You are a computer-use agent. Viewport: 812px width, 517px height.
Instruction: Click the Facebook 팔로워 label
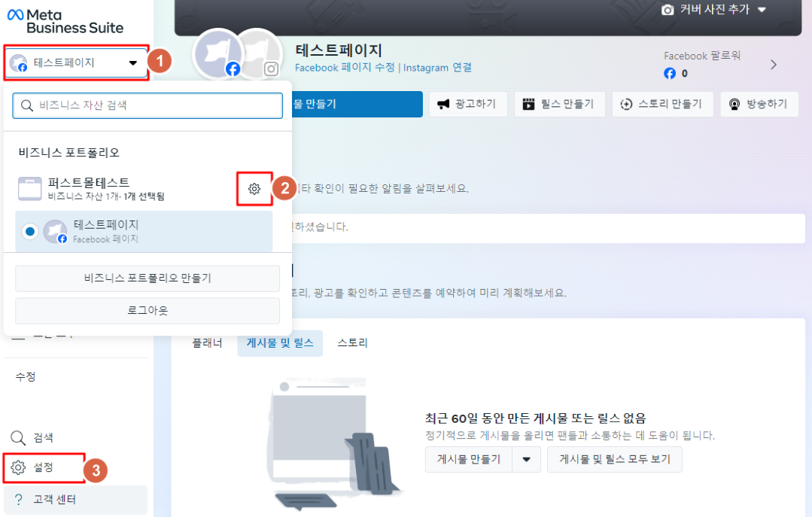click(x=701, y=56)
